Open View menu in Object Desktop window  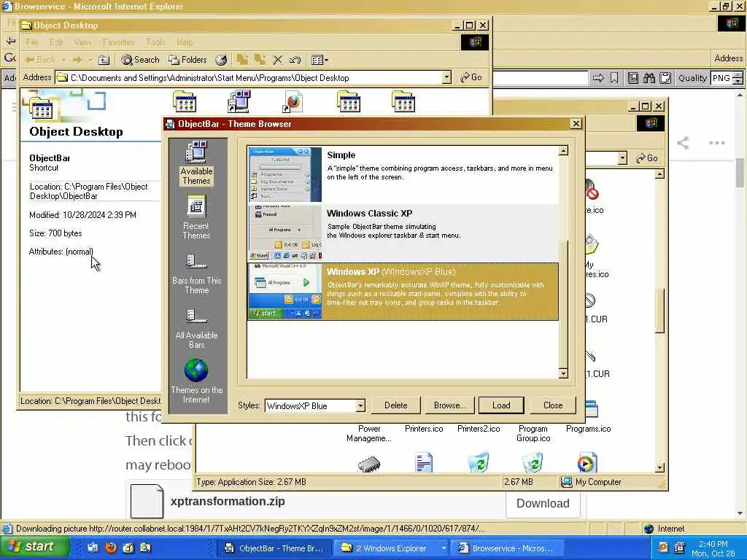tap(82, 42)
